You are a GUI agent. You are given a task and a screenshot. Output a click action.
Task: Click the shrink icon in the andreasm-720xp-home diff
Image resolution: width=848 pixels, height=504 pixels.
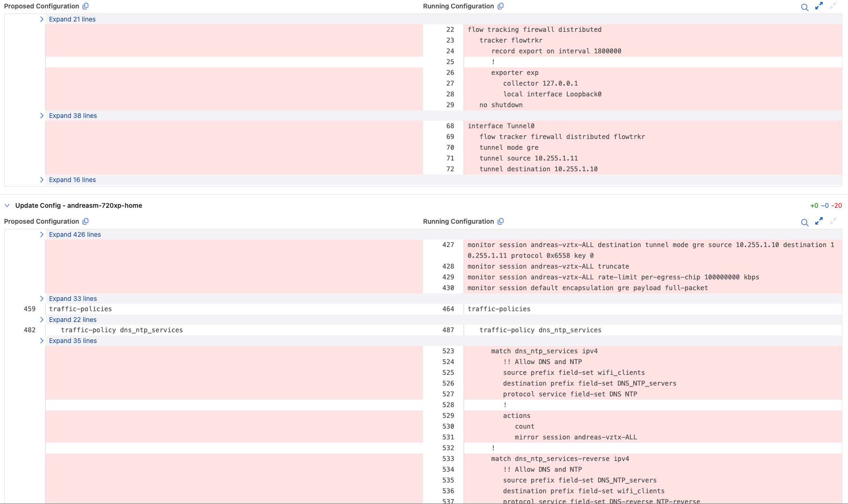(x=833, y=221)
